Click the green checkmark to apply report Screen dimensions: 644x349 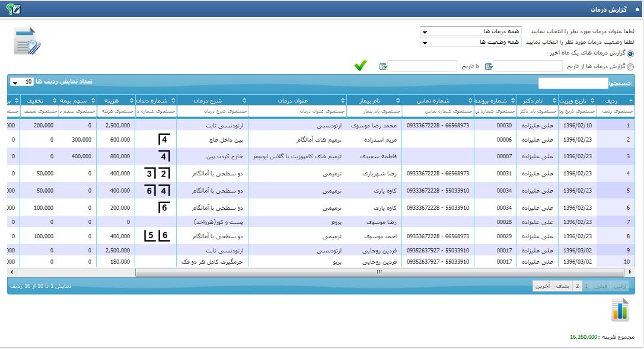click(361, 66)
